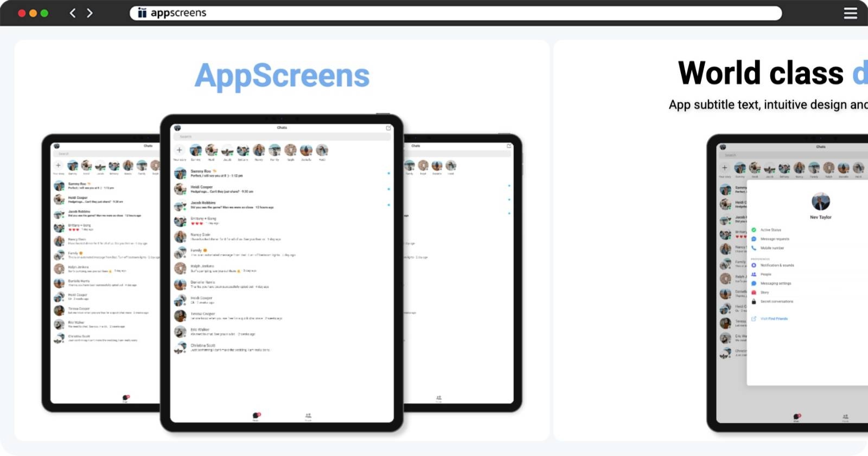Image resolution: width=868 pixels, height=456 pixels.
Task: View Brittany's story on the front tablet
Action: click(x=243, y=150)
